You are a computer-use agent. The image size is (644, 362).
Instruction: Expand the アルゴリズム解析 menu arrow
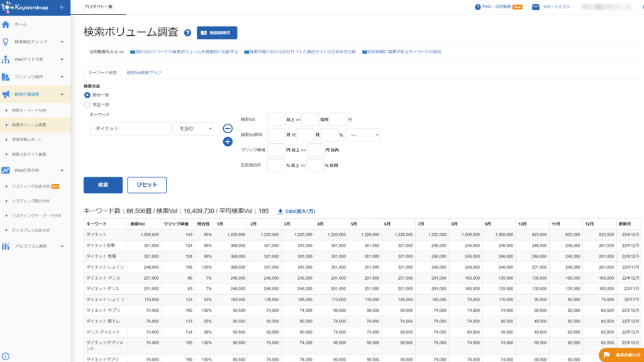point(62,246)
